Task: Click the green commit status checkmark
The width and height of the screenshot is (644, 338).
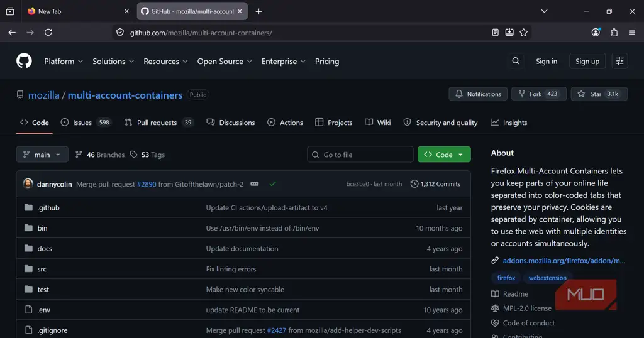Action: pos(273,184)
